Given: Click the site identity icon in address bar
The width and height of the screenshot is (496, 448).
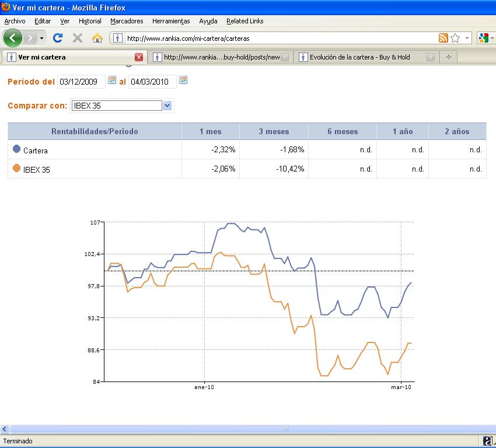Looking at the screenshot, I should (118, 38).
